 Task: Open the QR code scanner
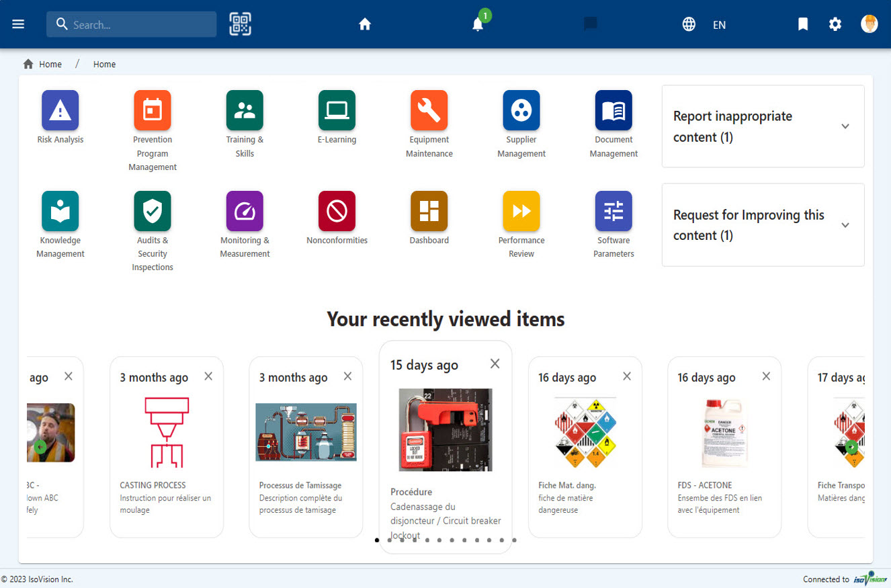pos(240,24)
